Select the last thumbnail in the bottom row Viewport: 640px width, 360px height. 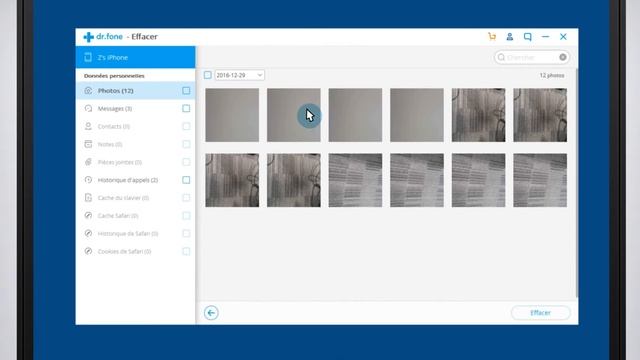540,180
